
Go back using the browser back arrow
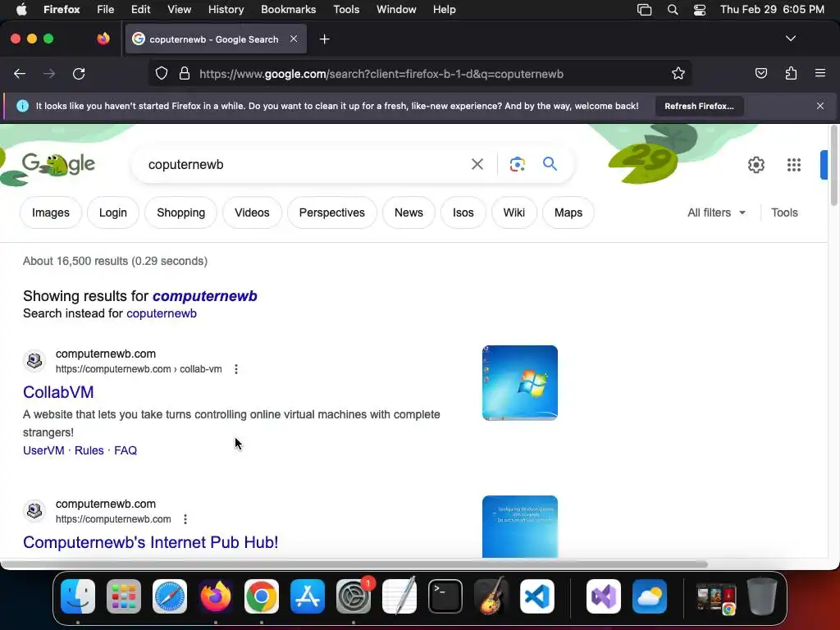(20, 74)
